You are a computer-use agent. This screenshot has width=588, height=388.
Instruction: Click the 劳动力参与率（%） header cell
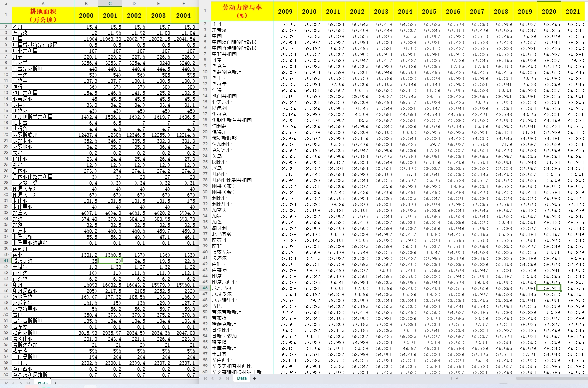242,11
